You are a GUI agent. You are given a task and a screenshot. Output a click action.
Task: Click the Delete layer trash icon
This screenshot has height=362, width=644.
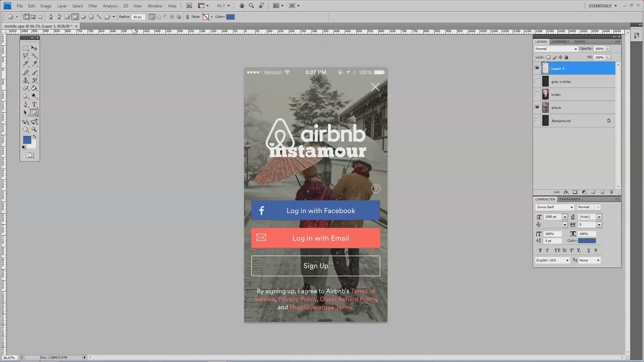(611, 192)
